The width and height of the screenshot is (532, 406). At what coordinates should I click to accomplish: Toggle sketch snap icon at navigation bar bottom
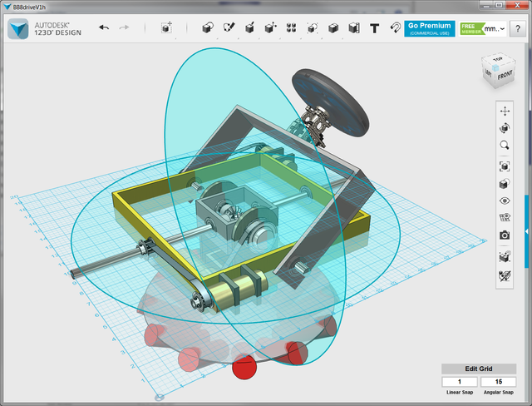(x=505, y=275)
